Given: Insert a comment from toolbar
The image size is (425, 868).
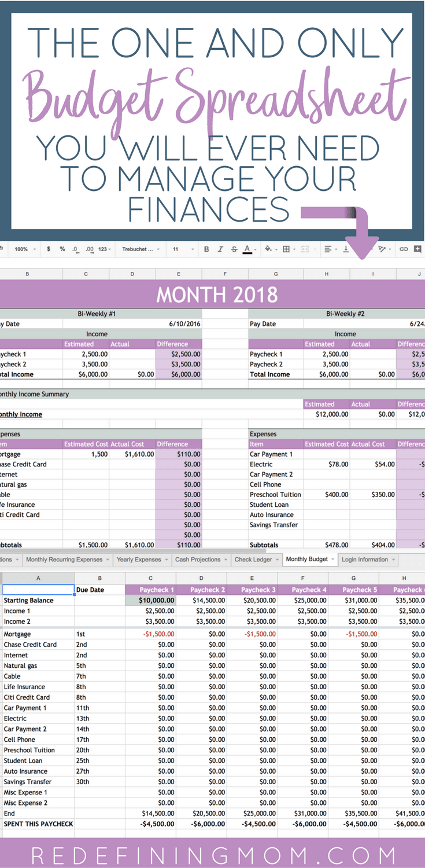Looking at the screenshot, I should (x=417, y=249).
